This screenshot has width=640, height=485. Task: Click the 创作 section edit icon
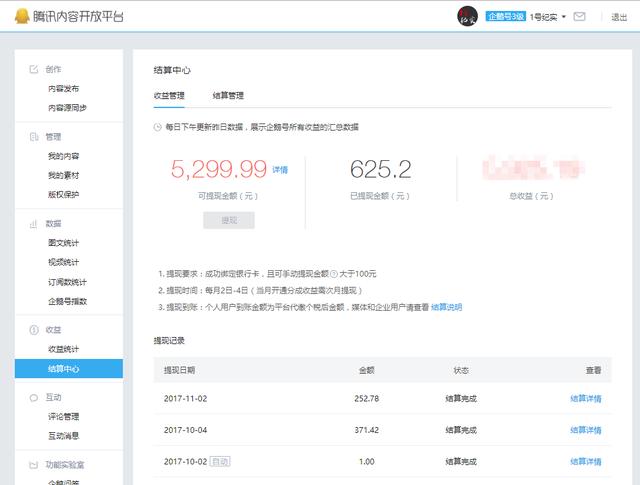33,69
